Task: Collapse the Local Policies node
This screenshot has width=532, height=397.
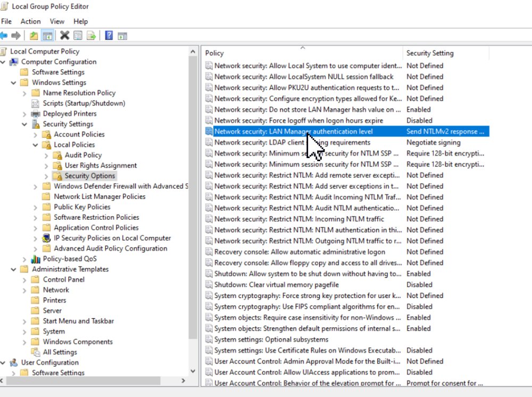Action: [x=35, y=145]
